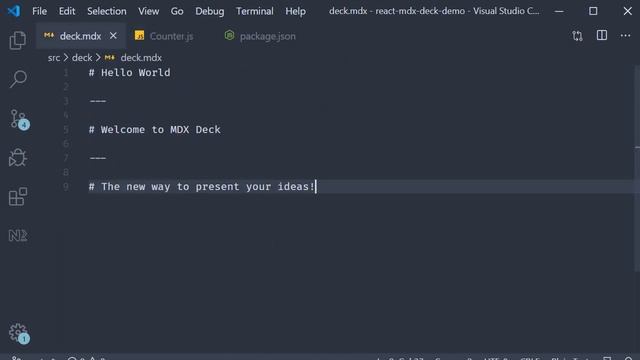640x360 pixels.
Task: Open the Selection menu
Action: 107,11
